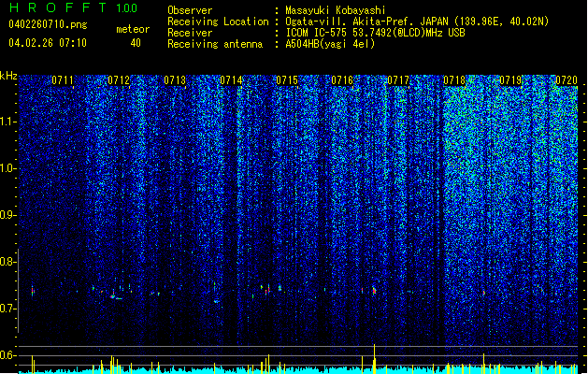Image resolution: width=588 pixels, height=374 pixels.
Task: Click the 0711 time marker
Action: click(63, 80)
